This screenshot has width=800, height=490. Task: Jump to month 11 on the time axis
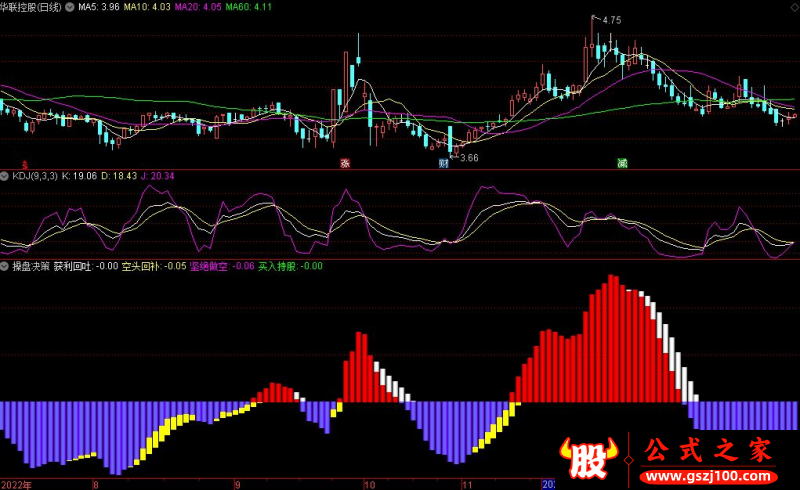467,484
